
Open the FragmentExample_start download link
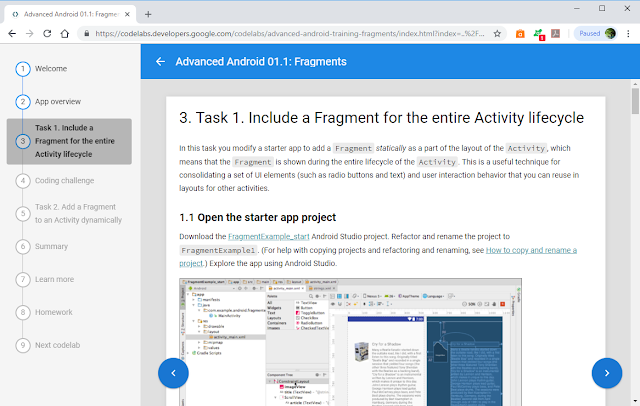[269, 237]
